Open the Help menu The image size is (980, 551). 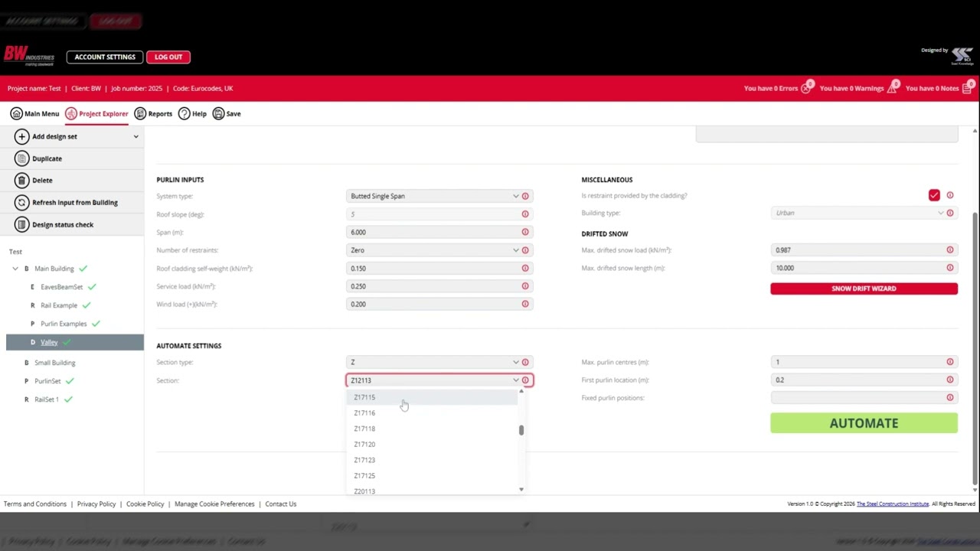coord(192,113)
